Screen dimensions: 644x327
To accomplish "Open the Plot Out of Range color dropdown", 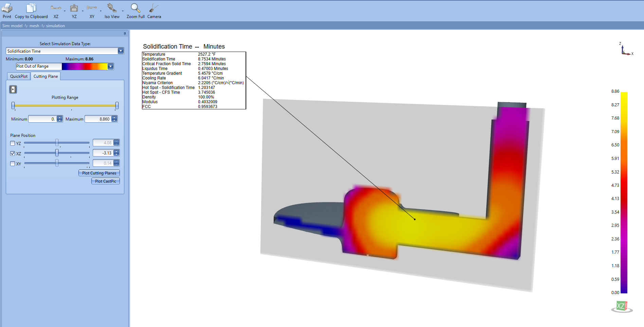I will pyautogui.click(x=110, y=67).
